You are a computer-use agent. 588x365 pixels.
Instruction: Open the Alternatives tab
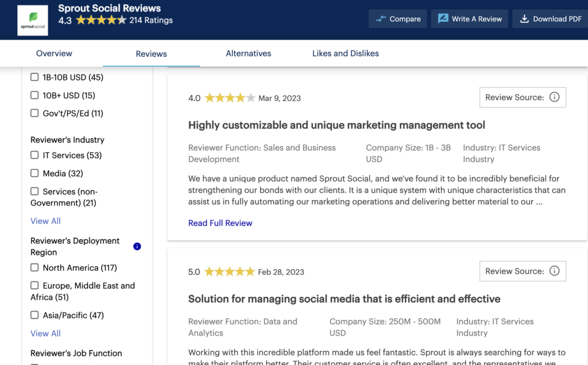tap(248, 53)
